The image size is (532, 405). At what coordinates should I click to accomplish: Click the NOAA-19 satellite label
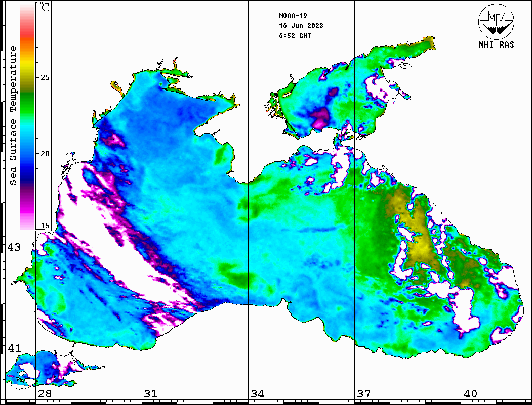(x=293, y=16)
